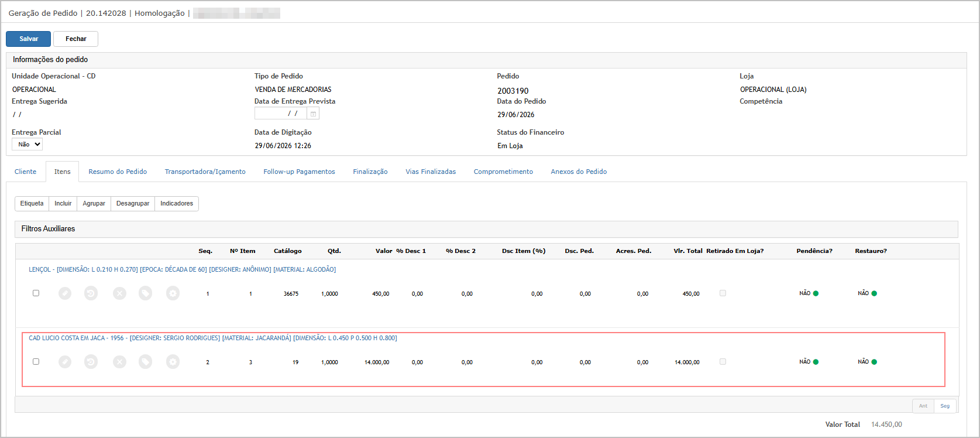This screenshot has width=980, height=438.
Task: Open the Comprometimento tab
Action: pos(503,172)
